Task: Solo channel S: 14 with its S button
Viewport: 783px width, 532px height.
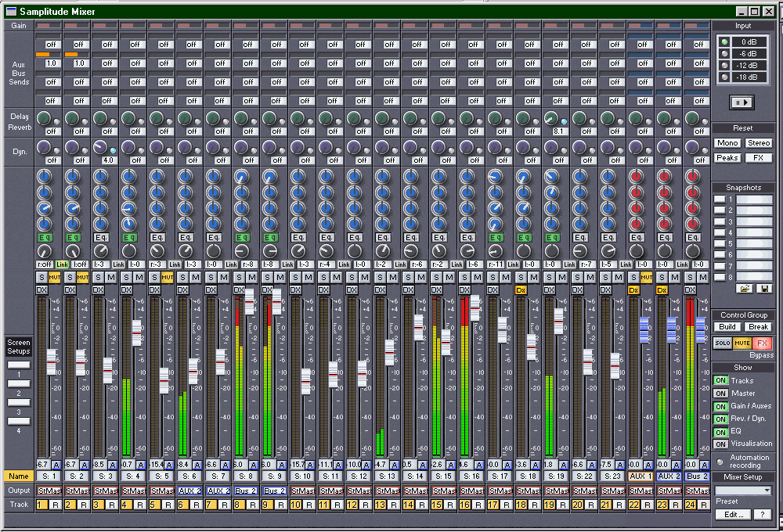Action: point(408,278)
